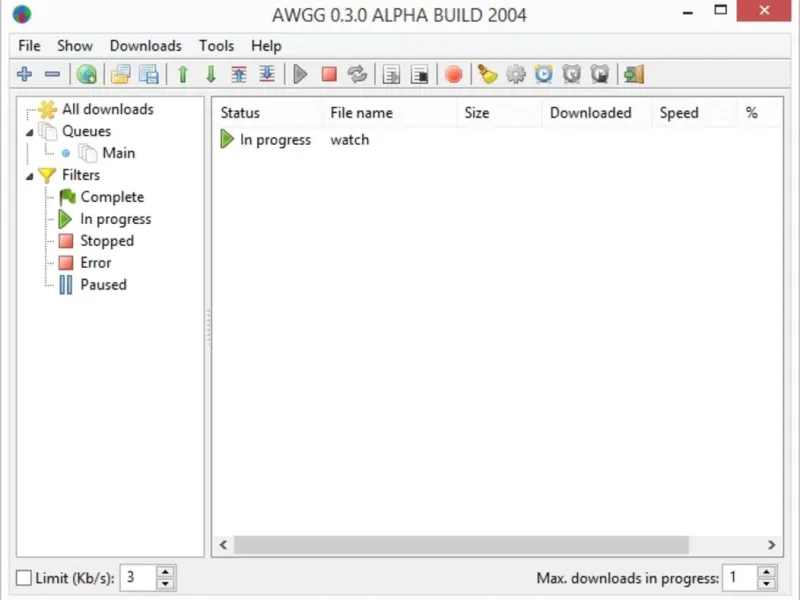
Task: Remove download using the minus icon
Action: (x=52, y=74)
